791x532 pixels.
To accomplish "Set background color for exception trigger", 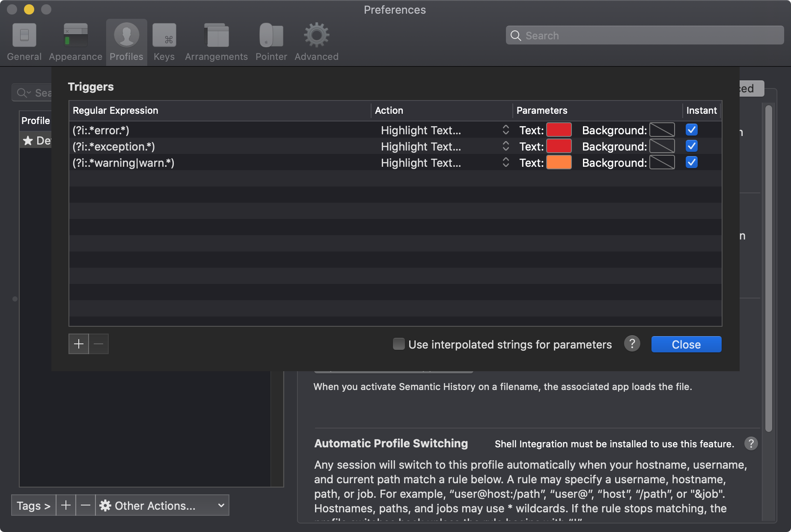I will [662, 146].
